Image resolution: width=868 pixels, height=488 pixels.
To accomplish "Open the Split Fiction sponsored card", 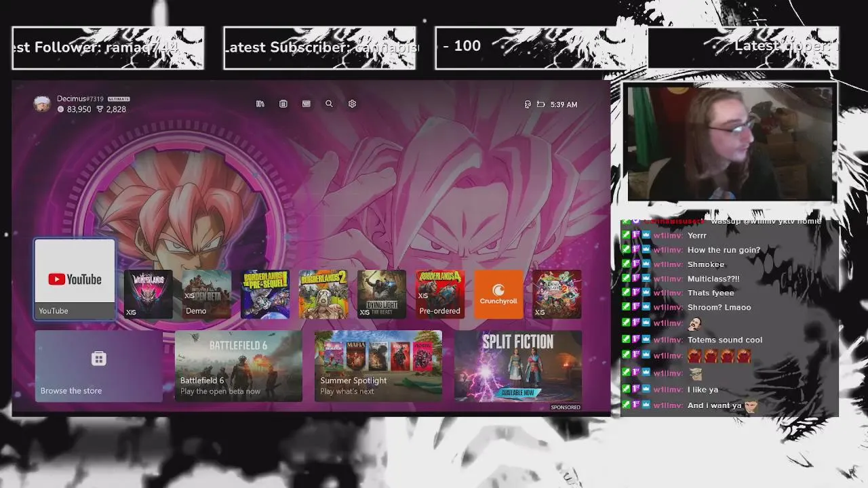I will pos(518,366).
